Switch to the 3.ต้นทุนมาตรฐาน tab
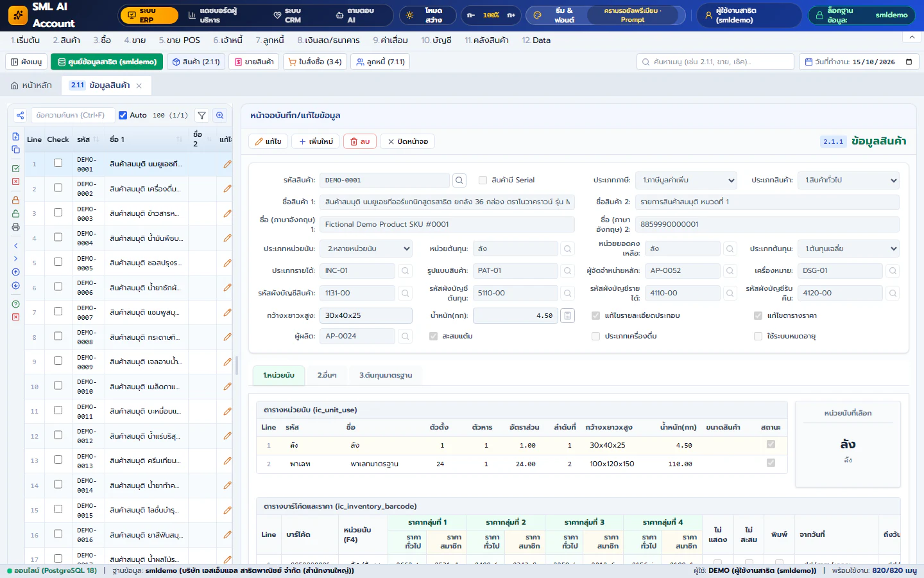Image resolution: width=924 pixels, height=578 pixels. (x=386, y=375)
